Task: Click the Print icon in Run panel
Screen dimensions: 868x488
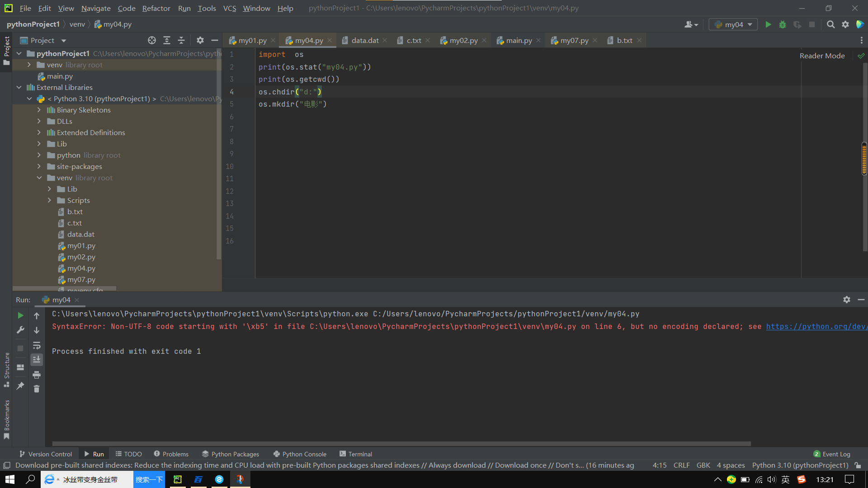Action: point(37,375)
